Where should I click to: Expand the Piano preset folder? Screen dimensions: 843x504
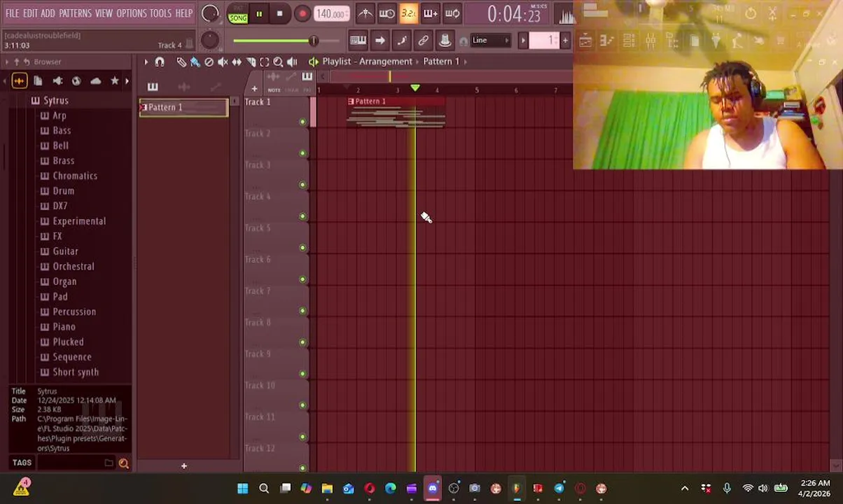[x=57, y=327]
